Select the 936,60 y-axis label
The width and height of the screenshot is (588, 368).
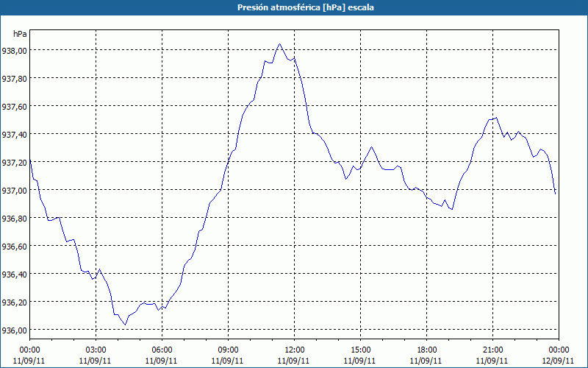[x=14, y=246]
